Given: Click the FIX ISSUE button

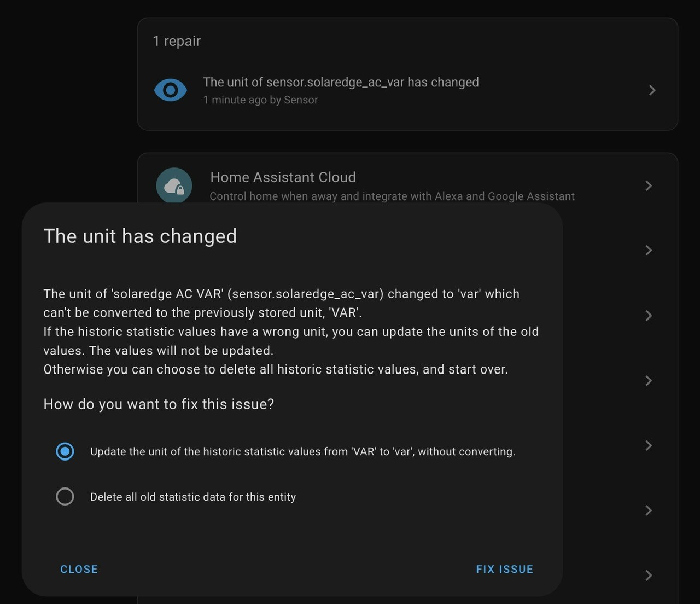Looking at the screenshot, I should tap(504, 569).
